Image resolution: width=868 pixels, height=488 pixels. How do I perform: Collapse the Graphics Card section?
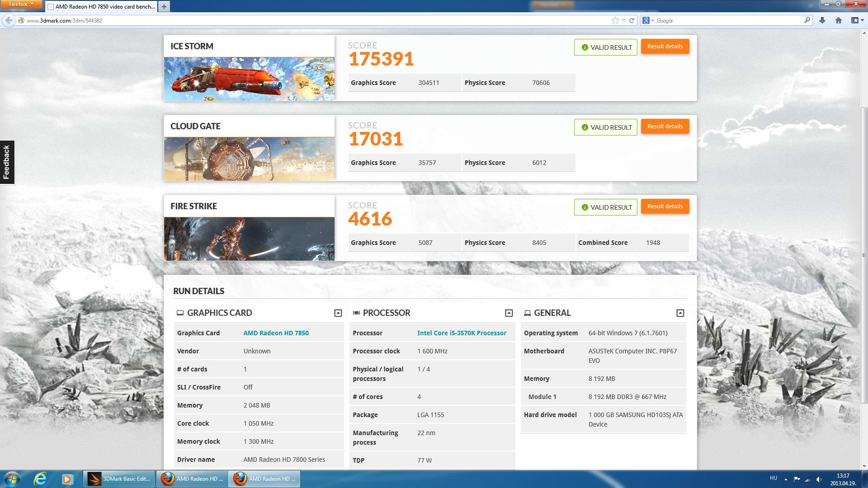coord(338,313)
